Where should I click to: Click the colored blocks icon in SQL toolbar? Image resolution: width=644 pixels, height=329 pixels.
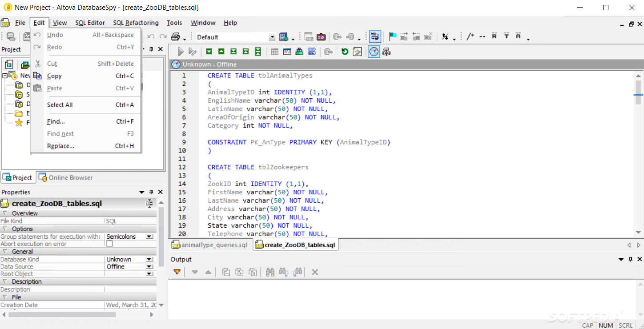coord(299,52)
